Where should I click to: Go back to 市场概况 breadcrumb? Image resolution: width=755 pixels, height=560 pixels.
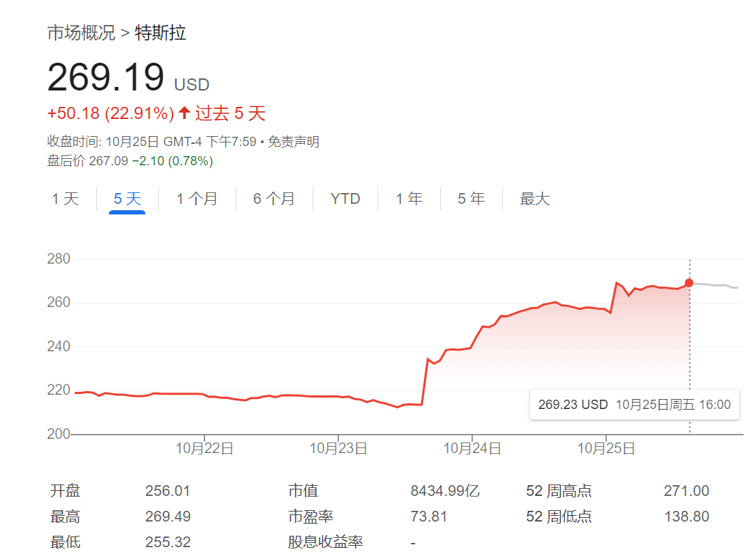pyautogui.click(x=80, y=33)
